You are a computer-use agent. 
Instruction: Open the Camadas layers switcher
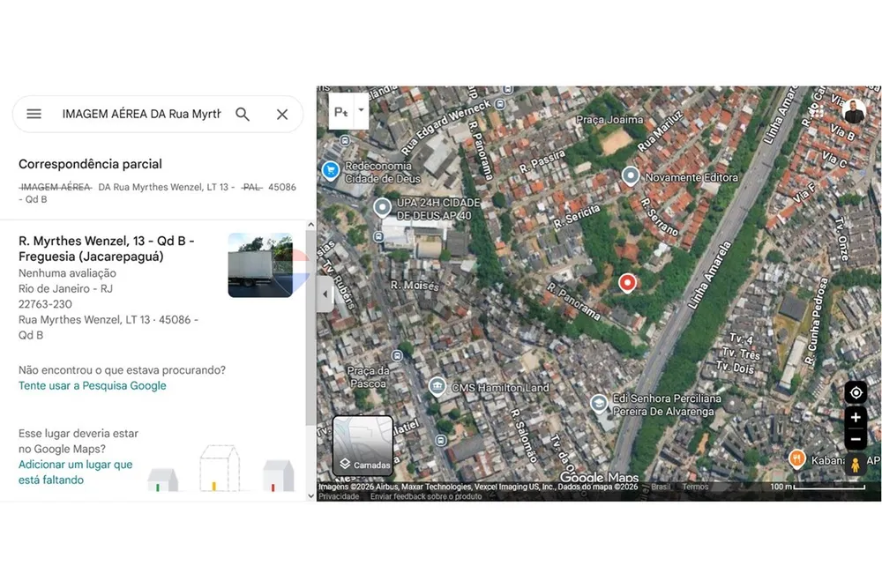(363, 446)
